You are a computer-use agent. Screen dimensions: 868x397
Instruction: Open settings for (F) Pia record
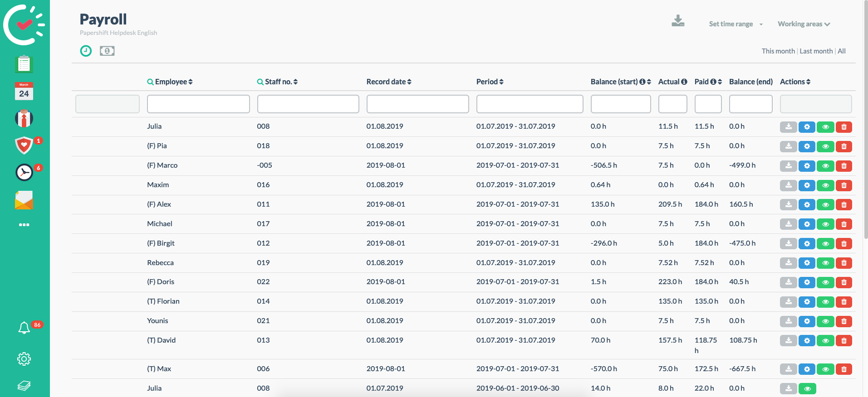(x=807, y=146)
